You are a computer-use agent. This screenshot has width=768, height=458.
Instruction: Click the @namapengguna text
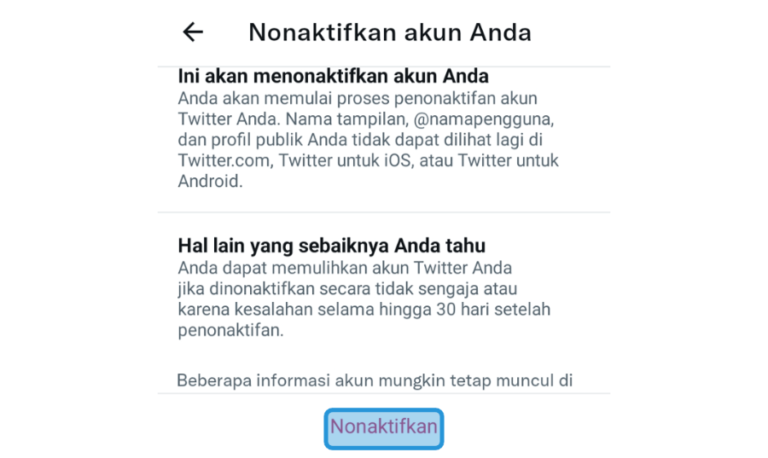click(484, 119)
